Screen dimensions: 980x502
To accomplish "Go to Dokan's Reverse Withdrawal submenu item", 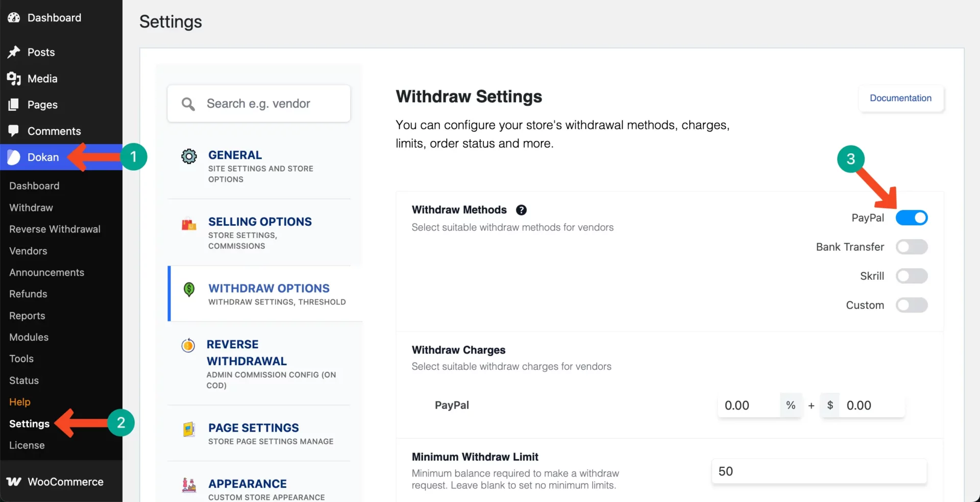I will pyautogui.click(x=55, y=229).
